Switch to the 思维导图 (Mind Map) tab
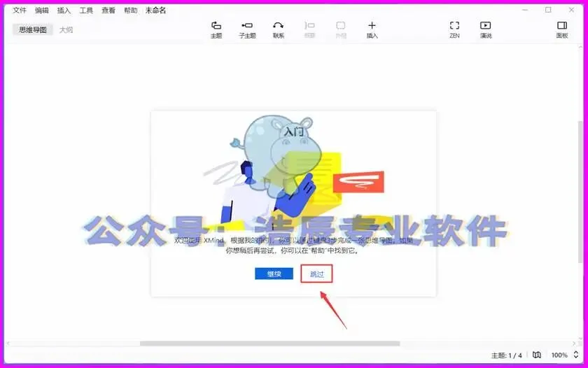This screenshot has width=588, height=368. click(x=33, y=29)
